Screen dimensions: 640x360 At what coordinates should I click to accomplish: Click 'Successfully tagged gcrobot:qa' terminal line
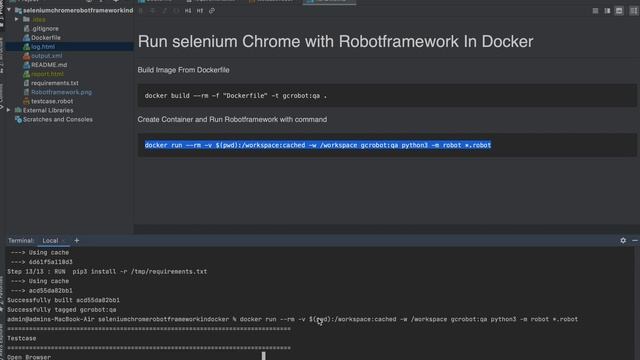coord(62,310)
